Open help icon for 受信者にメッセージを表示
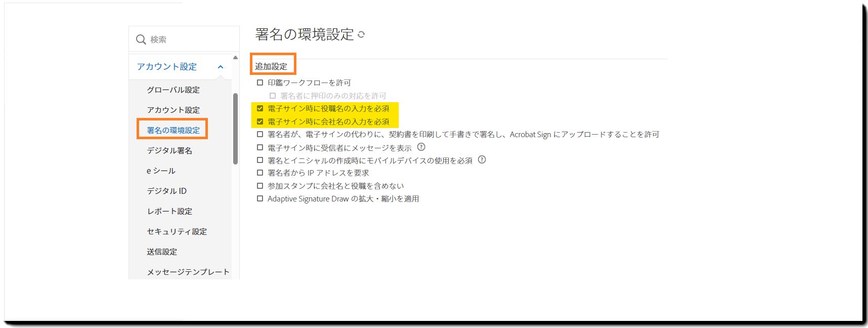This screenshot has height=328, width=868. coord(421,147)
